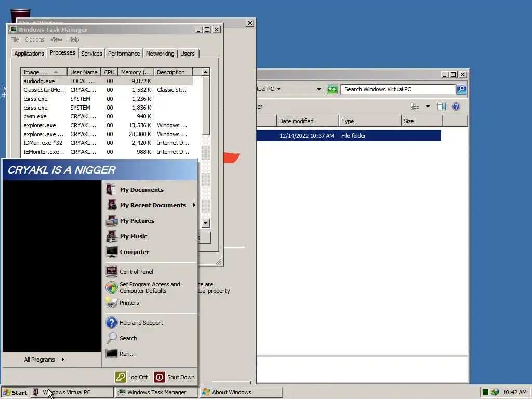Switch to the Networking tab
This screenshot has height=399, width=532.
point(160,54)
